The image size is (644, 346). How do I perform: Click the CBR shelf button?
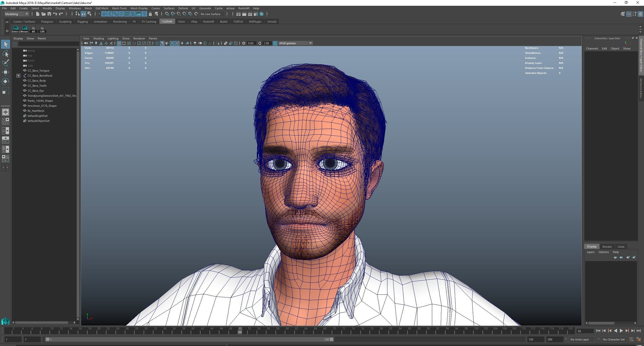pos(42,29)
